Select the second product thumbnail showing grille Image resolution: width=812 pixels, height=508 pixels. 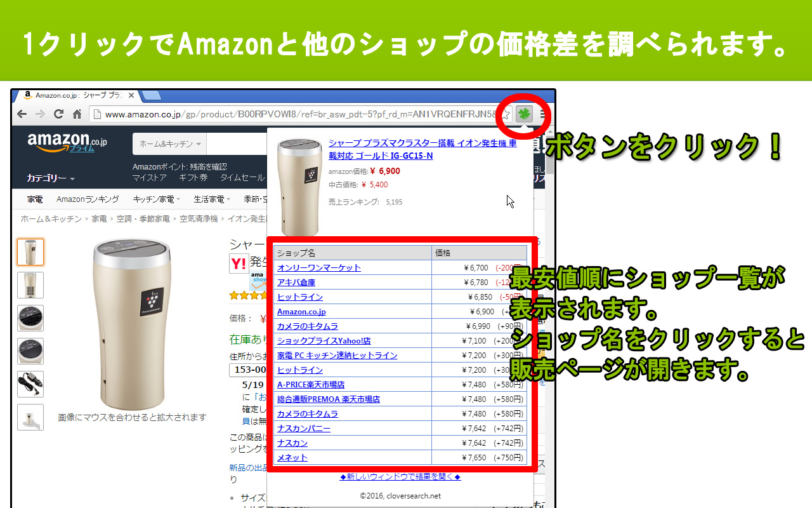pos(30,285)
